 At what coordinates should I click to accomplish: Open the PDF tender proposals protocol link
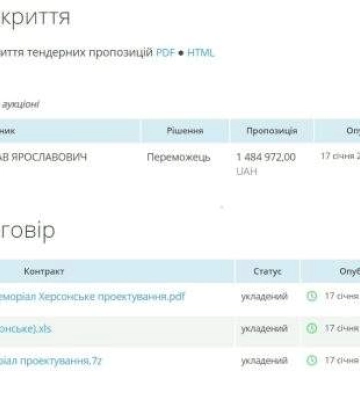click(x=165, y=53)
